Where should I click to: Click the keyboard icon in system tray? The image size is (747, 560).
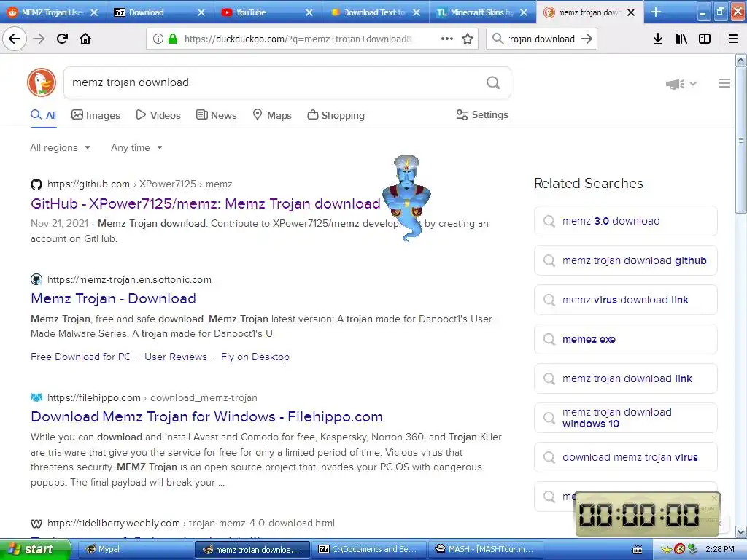tap(638, 550)
